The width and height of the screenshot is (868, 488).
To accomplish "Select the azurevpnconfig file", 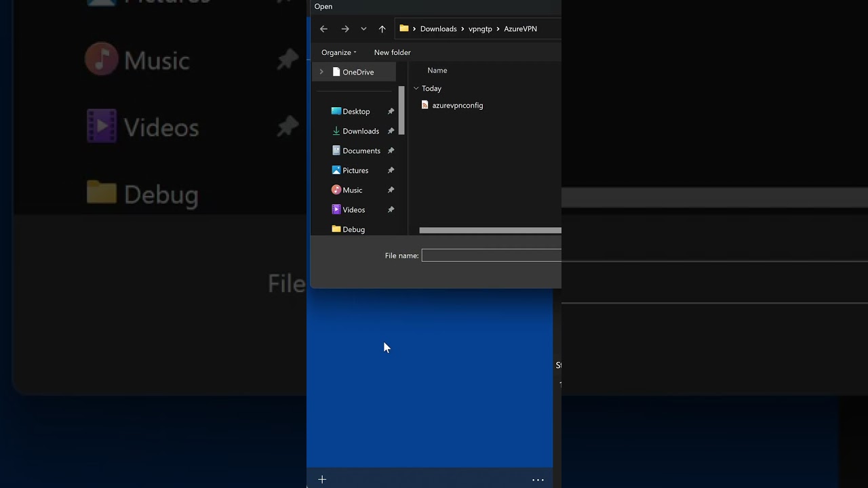I will pos(452,105).
